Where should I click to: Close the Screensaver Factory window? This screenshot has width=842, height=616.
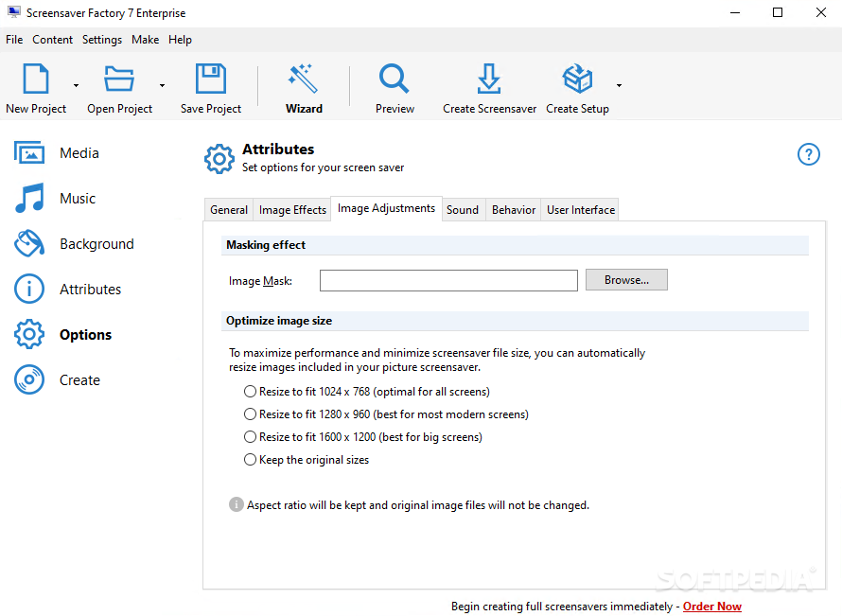[x=821, y=12]
